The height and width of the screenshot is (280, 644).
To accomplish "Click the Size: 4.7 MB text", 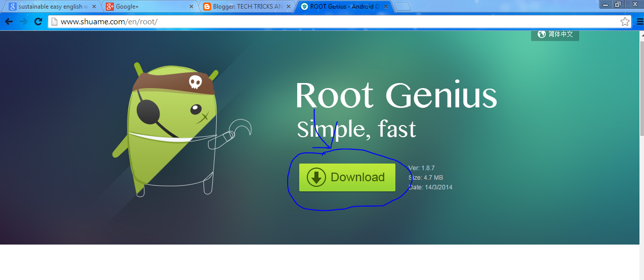I will coord(426,177).
